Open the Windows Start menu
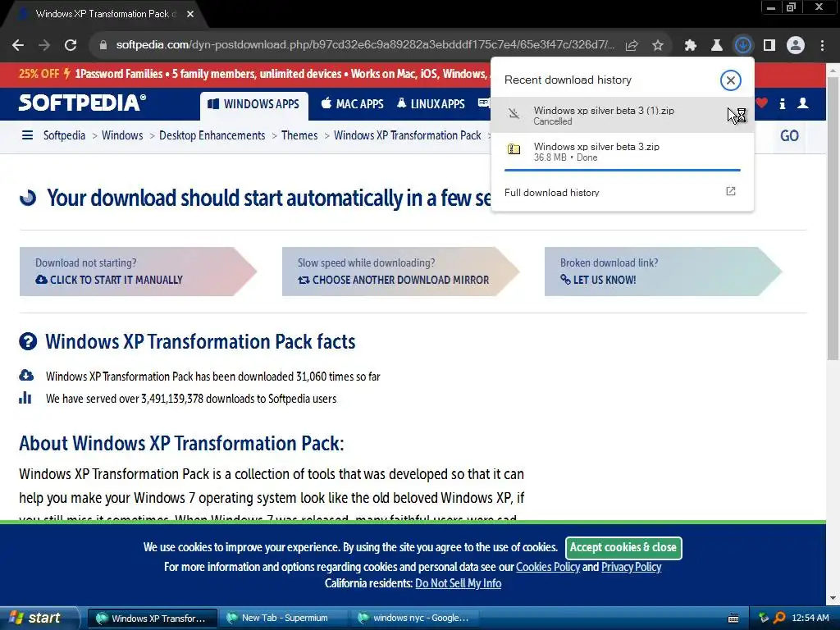This screenshot has width=840, height=630. tap(38, 619)
